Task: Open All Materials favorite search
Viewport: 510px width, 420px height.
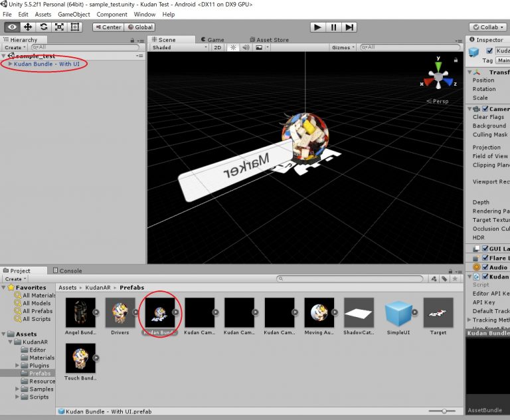Action: tap(35, 295)
